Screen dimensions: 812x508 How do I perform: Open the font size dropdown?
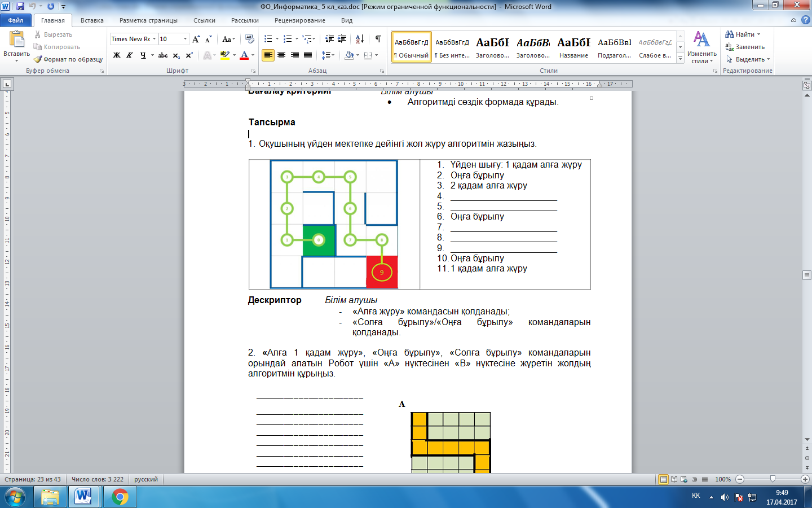[185, 39]
